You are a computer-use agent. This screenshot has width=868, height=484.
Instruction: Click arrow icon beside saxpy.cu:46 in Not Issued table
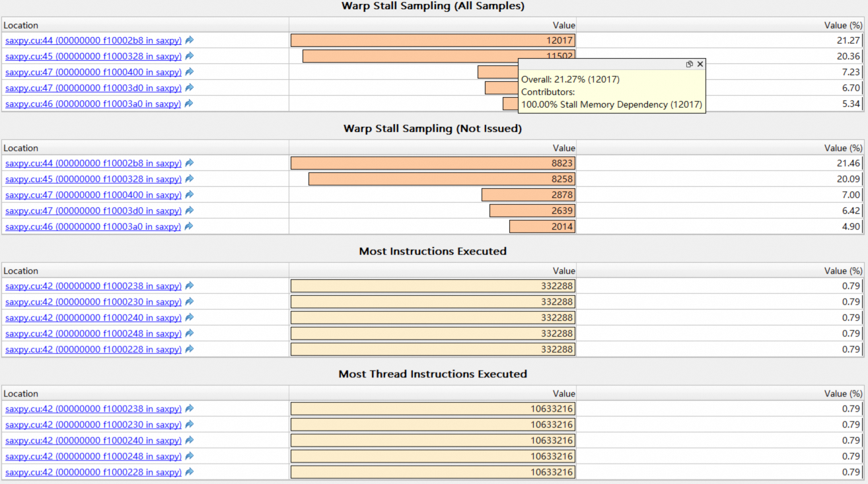tap(190, 226)
